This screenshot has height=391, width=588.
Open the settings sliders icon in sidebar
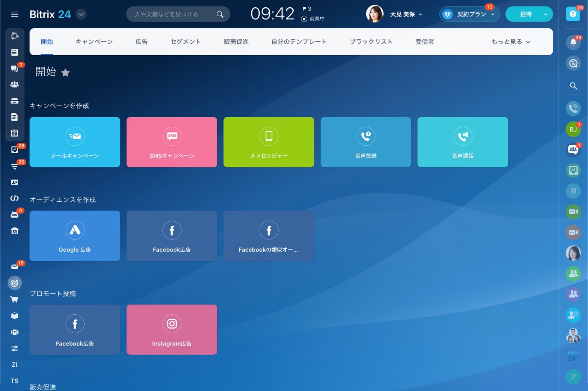(x=15, y=348)
